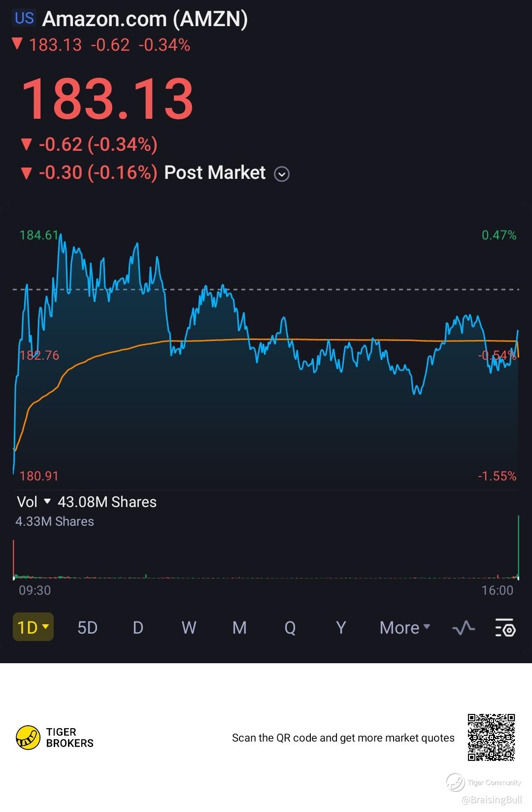The width and height of the screenshot is (532, 812).
Task: Select the M monthly chart tab
Action: coord(239,628)
